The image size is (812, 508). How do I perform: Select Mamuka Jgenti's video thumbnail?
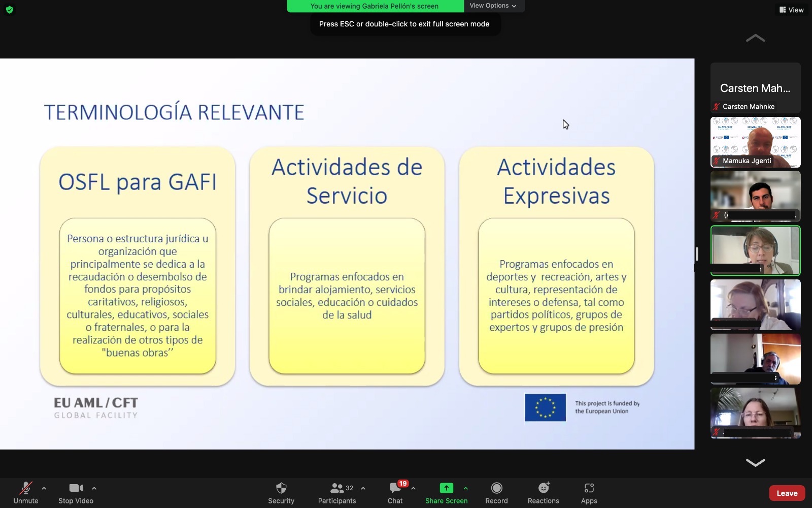[x=755, y=142]
